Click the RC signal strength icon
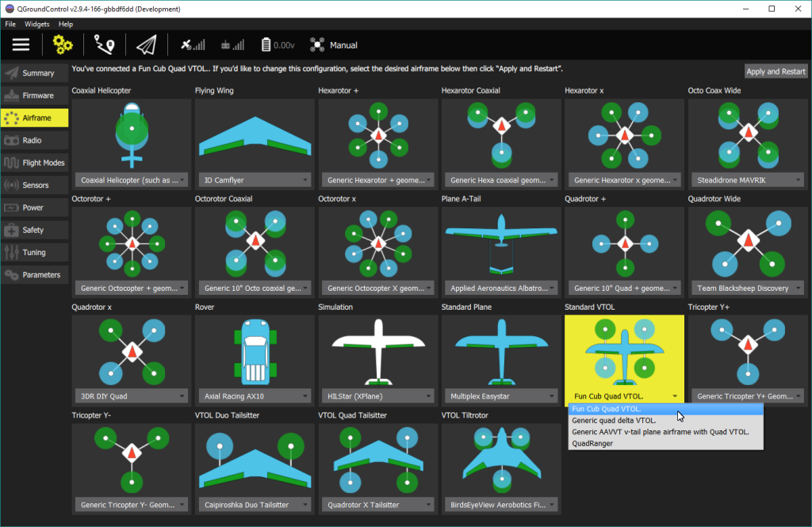 236,45
